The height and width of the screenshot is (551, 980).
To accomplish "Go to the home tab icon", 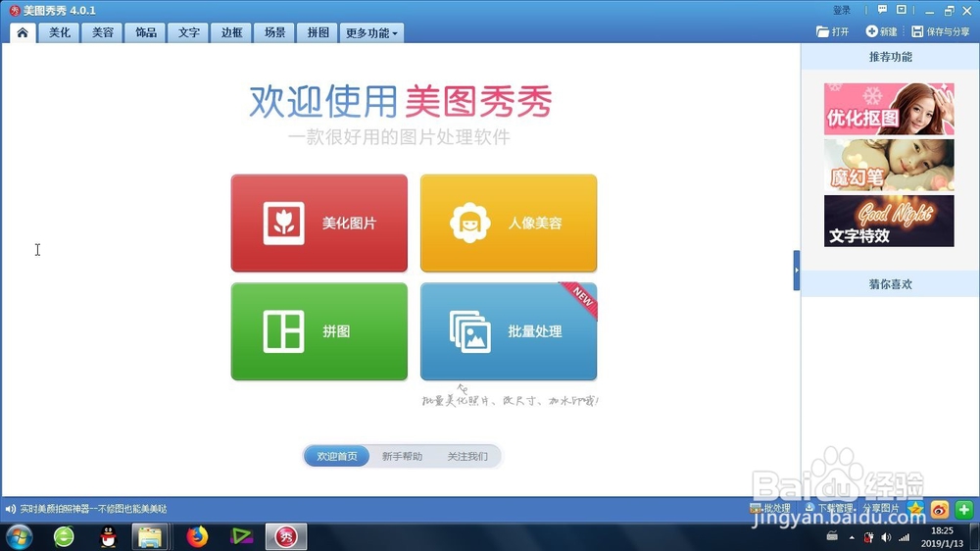I will [x=23, y=32].
